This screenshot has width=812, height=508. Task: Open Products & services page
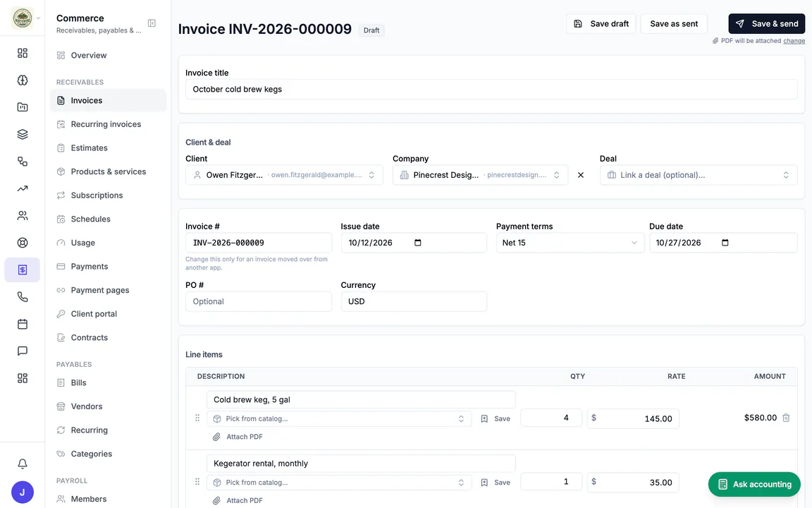(x=108, y=171)
